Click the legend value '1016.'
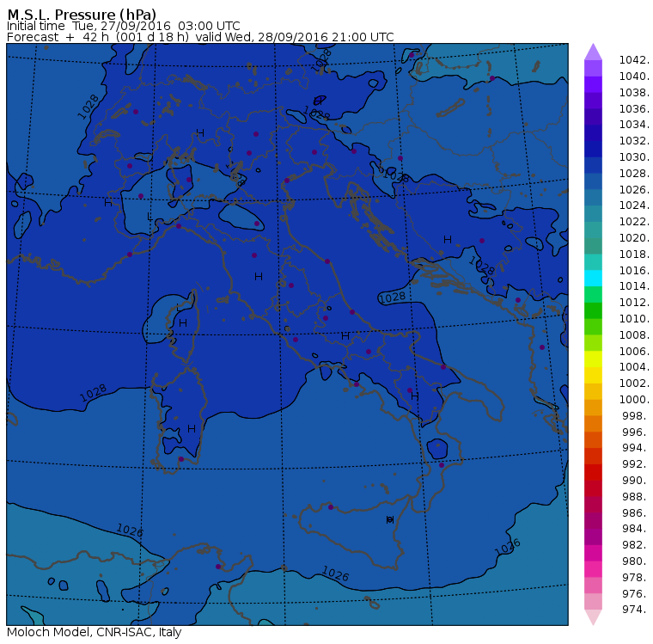Image resolution: width=653 pixels, height=644 pixels. pos(634,271)
